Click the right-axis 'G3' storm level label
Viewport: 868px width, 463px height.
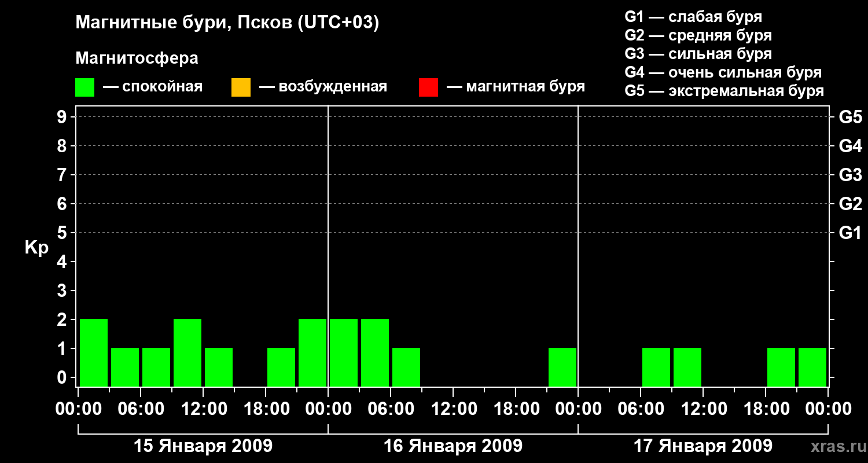851,175
